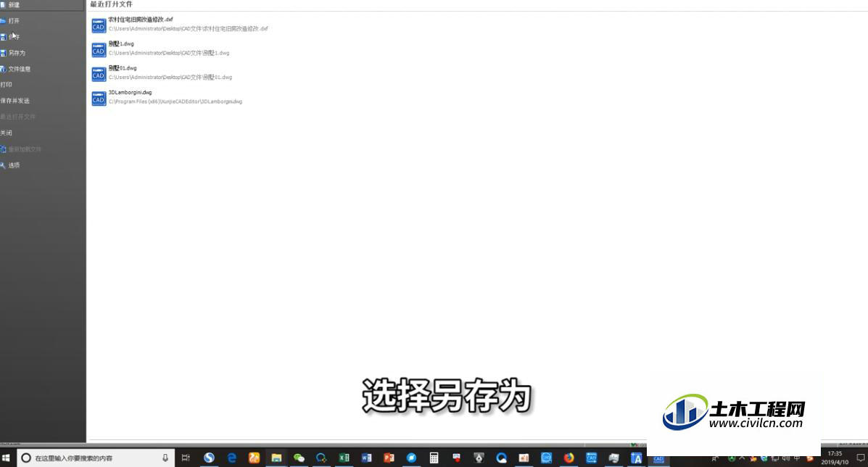Open 保存并发送 menu entry

pyautogui.click(x=15, y=101)
